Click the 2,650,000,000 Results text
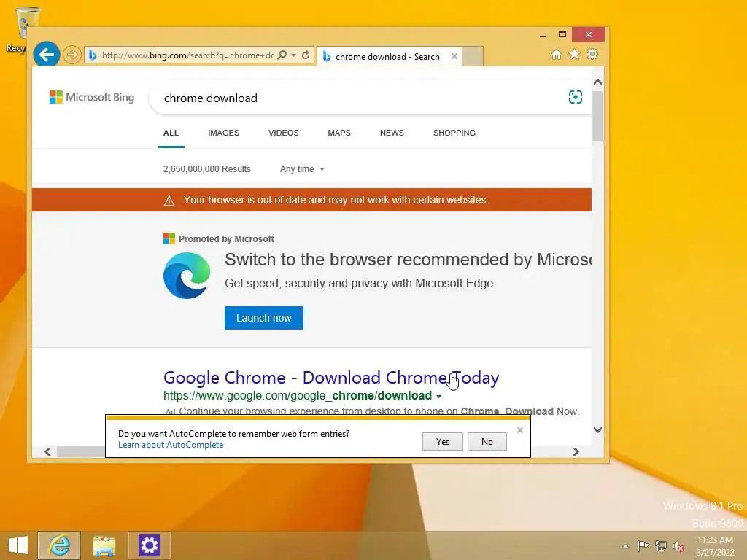The height and width of the screenshot is (560, 747). (206, 169)
